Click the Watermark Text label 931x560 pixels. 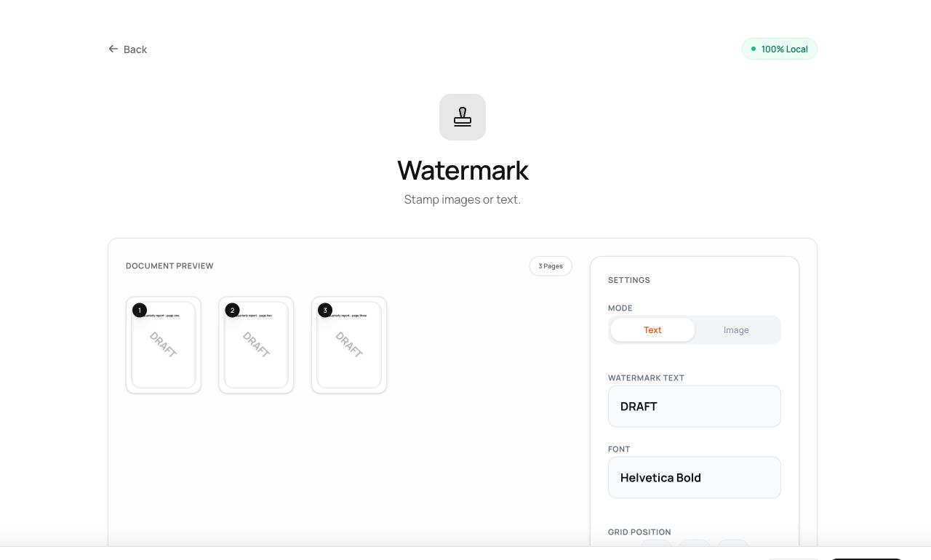click(x=646, y=378)
